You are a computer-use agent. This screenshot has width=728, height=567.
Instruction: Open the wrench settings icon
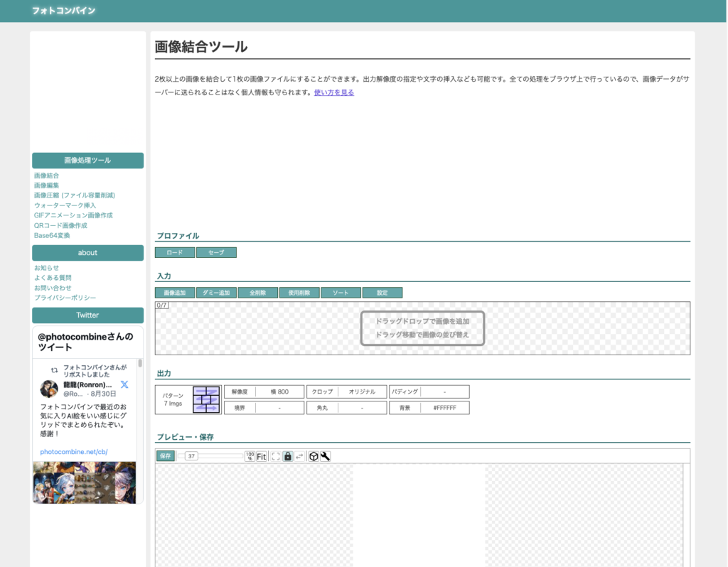[x=325, y=456]
